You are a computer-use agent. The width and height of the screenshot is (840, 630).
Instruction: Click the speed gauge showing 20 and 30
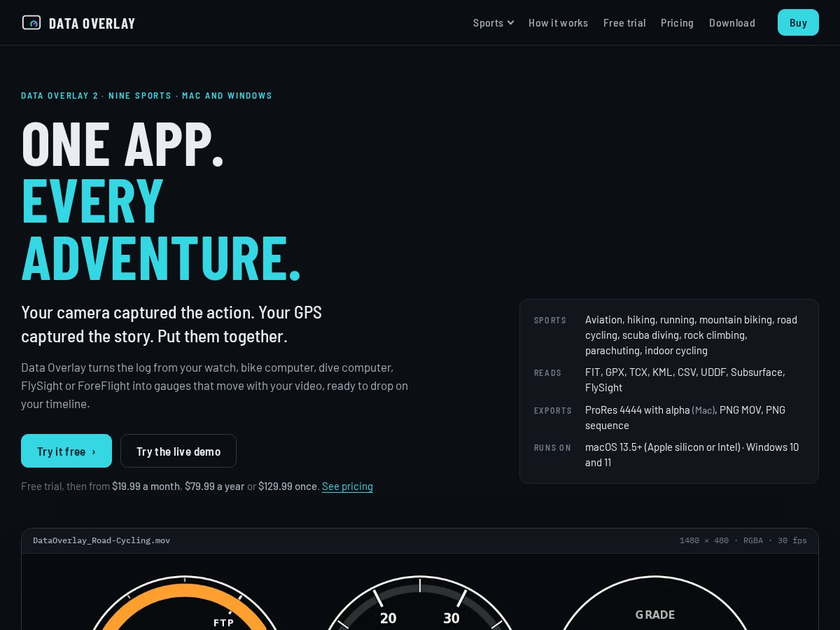(x=420, y=603)
